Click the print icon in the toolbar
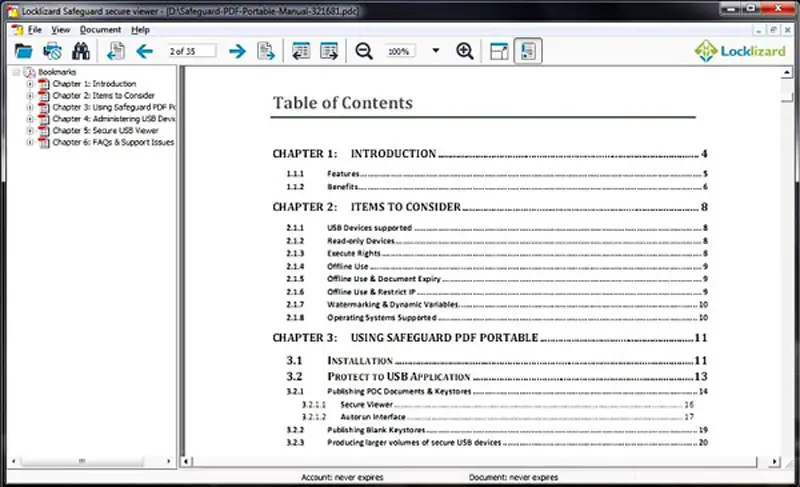 pos(52,51)
